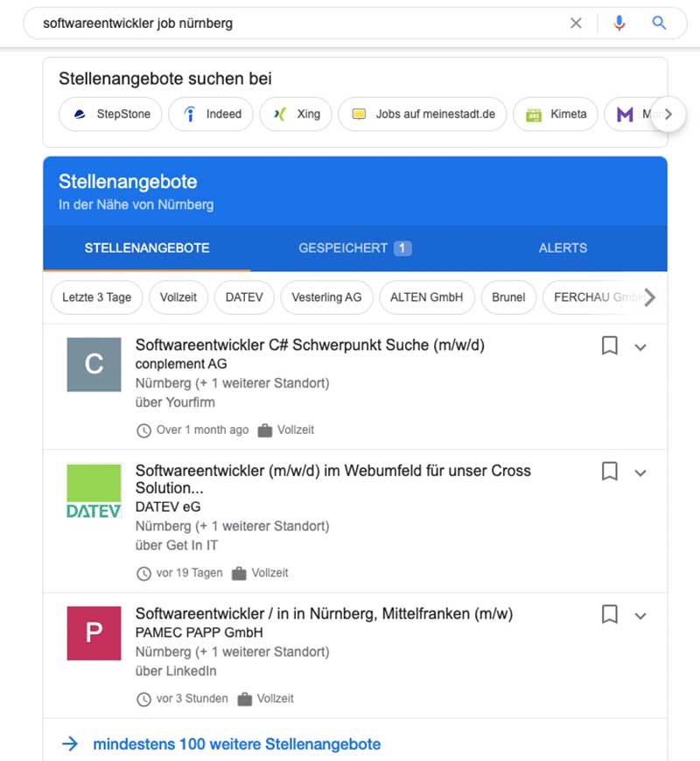Open the Indeed job portal chip
This screenshot has height=761, width=700.
click(x=211, y=114)
